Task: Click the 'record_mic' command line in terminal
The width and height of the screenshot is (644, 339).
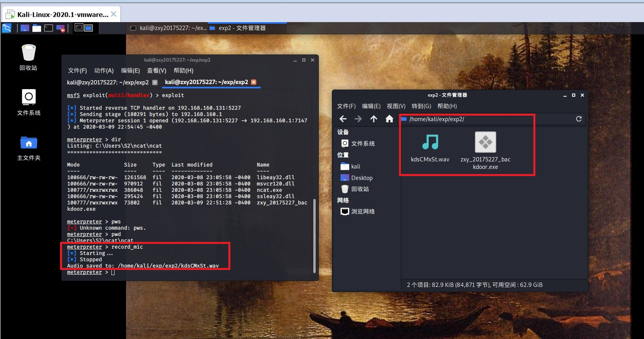Action: pos(105,247)
